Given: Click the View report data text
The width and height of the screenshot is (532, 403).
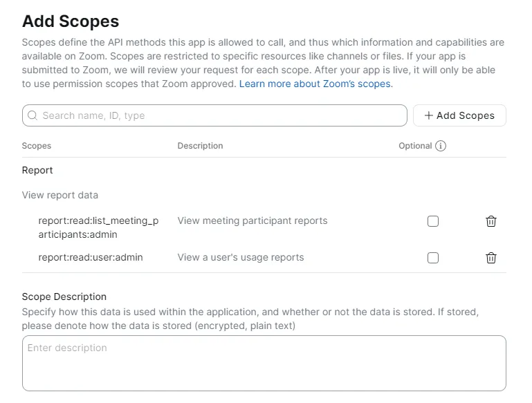Looking at the screenshot, I should coord(60,195).
